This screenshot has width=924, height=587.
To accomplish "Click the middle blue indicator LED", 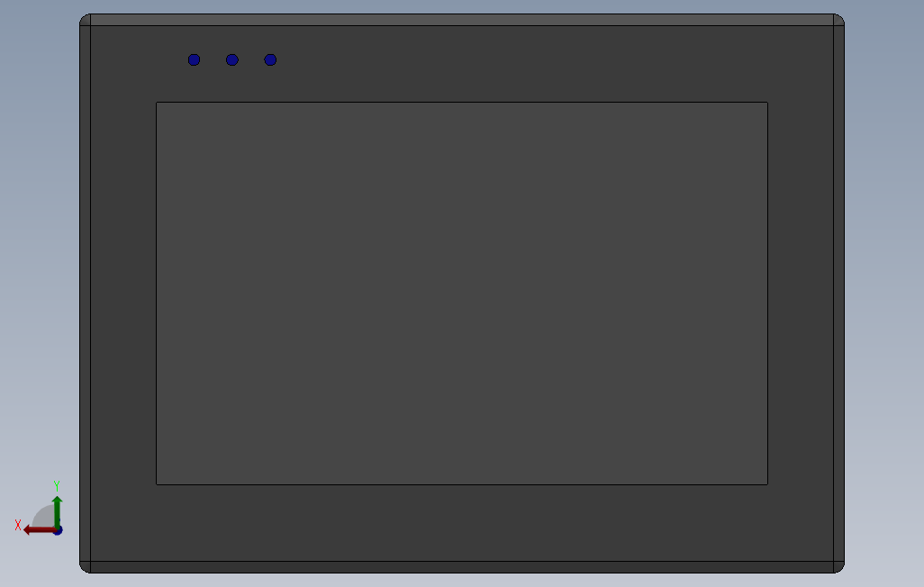I will tap(232, 59).
